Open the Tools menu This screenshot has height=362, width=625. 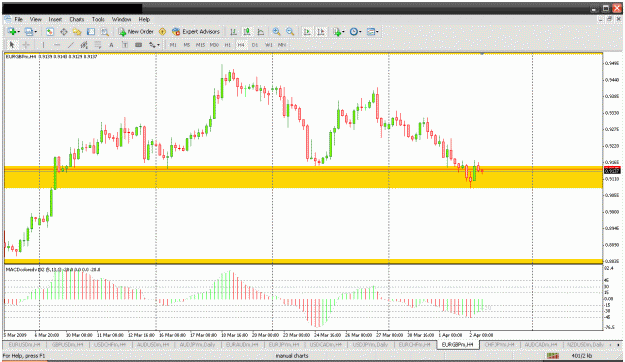pyautogui.click(x=98, y=19)
